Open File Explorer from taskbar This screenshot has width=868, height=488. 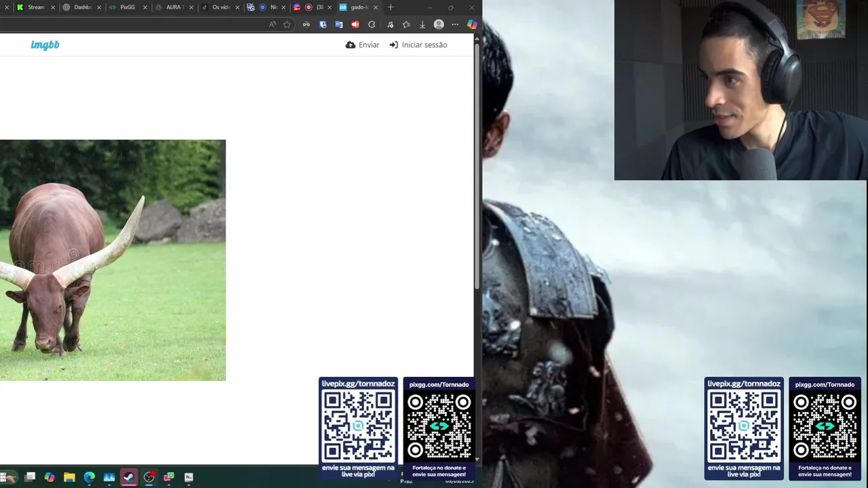click(69, 477)
